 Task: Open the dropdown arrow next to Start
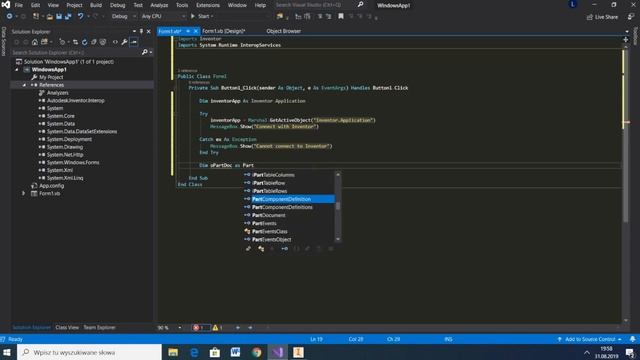[212, 16]
